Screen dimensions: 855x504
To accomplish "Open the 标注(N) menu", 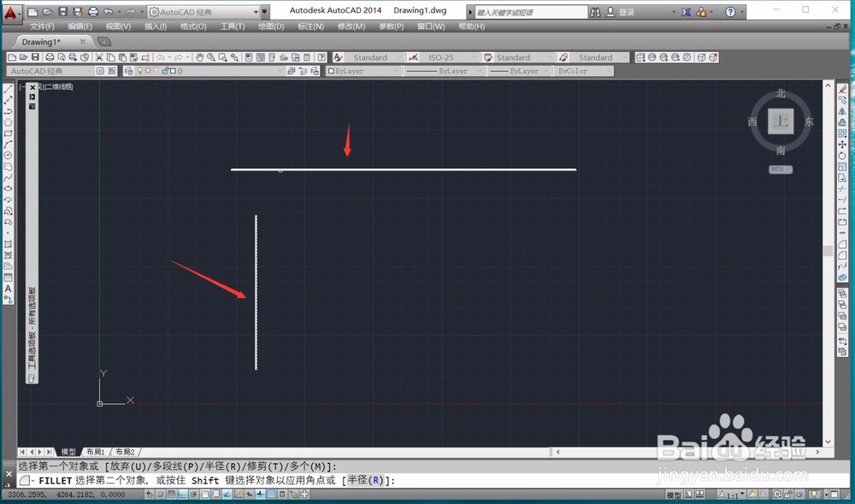I will click(x=311, y=26).
